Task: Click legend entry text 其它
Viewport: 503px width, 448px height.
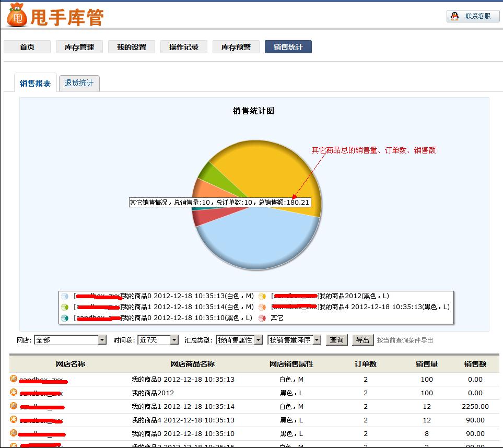Action: [277, 318]
